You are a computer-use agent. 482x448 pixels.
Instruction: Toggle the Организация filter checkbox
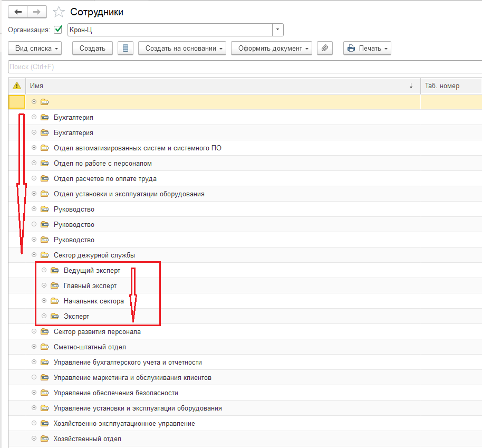coord(58,30)
